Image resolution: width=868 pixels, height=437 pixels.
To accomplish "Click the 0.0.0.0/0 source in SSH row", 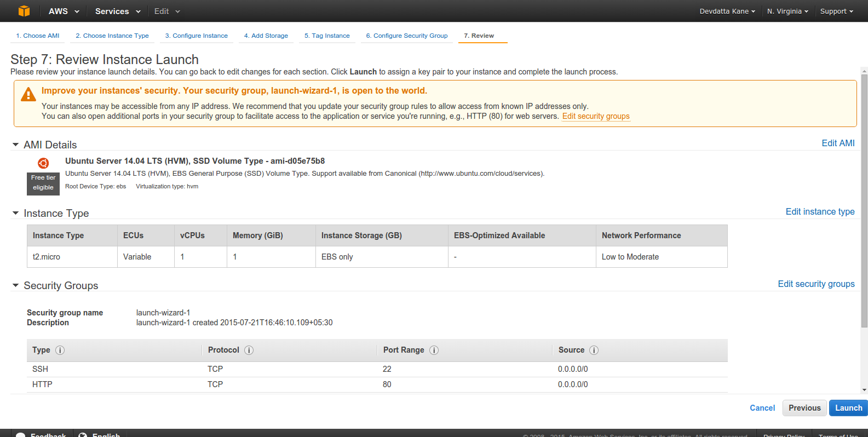I will tap(573, 369).
